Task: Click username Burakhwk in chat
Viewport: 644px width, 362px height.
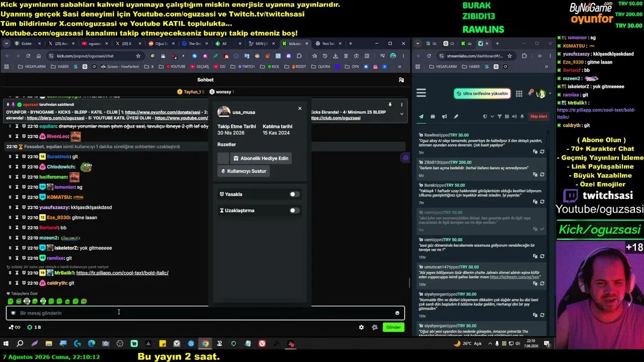Action: point(58,156)
